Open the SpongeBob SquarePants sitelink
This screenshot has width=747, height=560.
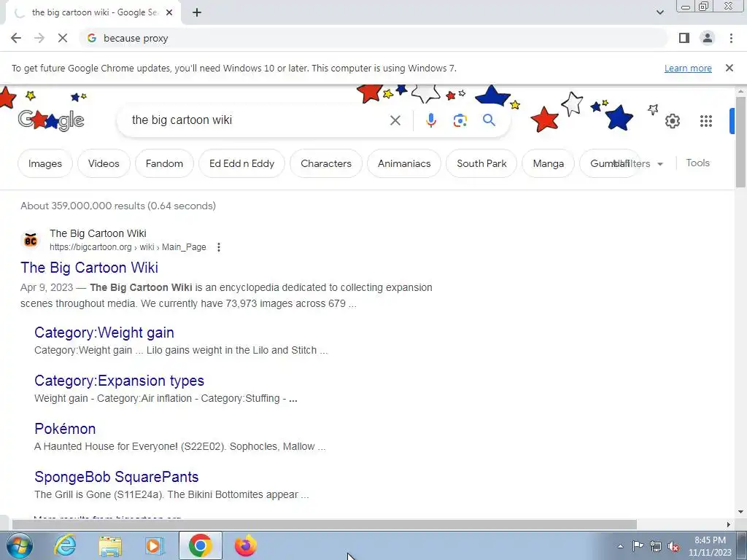[x=116, y=477]
